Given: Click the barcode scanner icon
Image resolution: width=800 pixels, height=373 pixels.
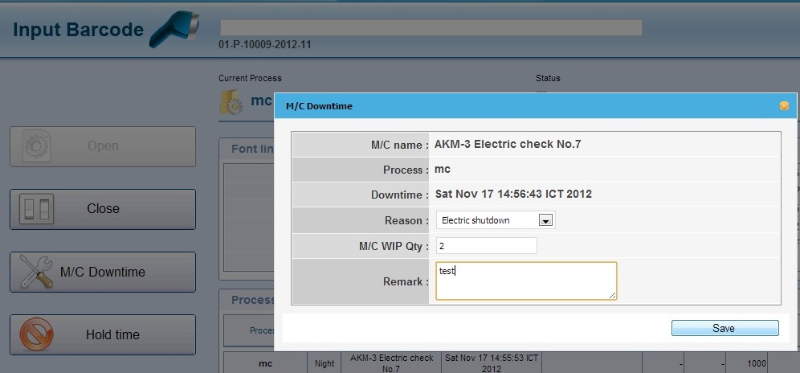Looking at the screenshot, I should (173, 29).
